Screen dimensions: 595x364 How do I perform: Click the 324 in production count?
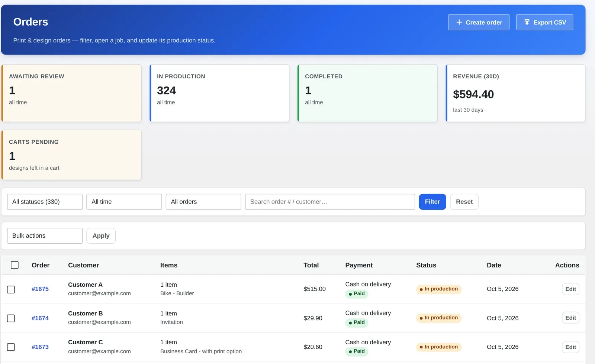(166, 91)
